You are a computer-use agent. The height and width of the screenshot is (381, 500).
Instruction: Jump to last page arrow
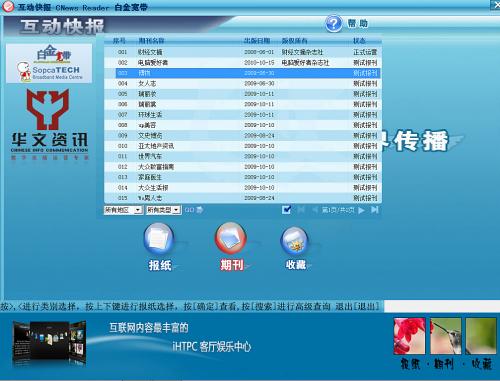tap(375, 210)
